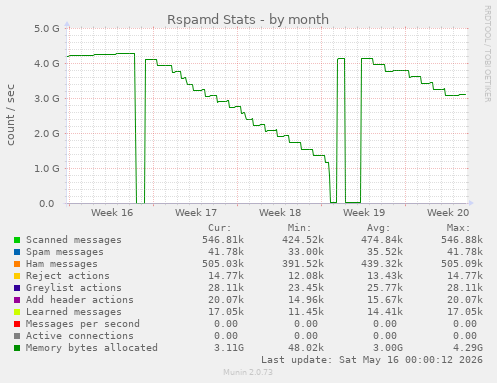Click the Spam messages blue color swatch
This screenshot has width=497, height=383.
coord(17,252)
